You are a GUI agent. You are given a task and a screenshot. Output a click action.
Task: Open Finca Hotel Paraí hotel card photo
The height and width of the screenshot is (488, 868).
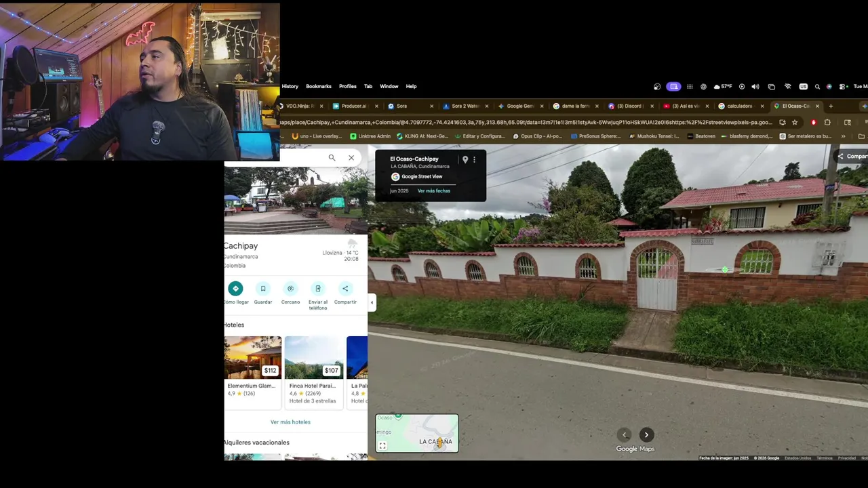pyautogui.click(x=314, y=357)
